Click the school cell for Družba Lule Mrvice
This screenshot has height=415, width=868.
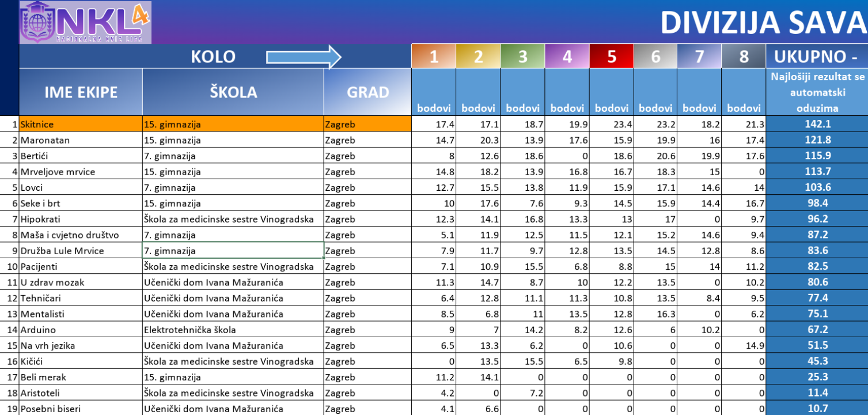[x=233, y=251]
